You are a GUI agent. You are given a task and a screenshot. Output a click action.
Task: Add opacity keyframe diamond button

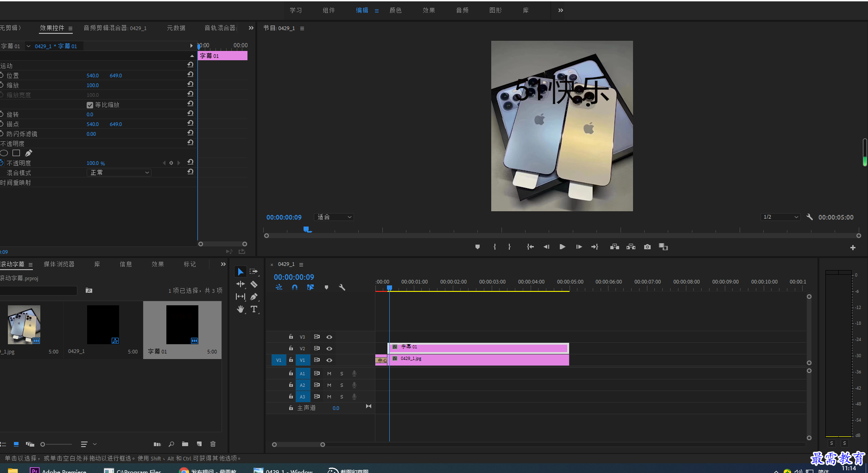point(171,163)
